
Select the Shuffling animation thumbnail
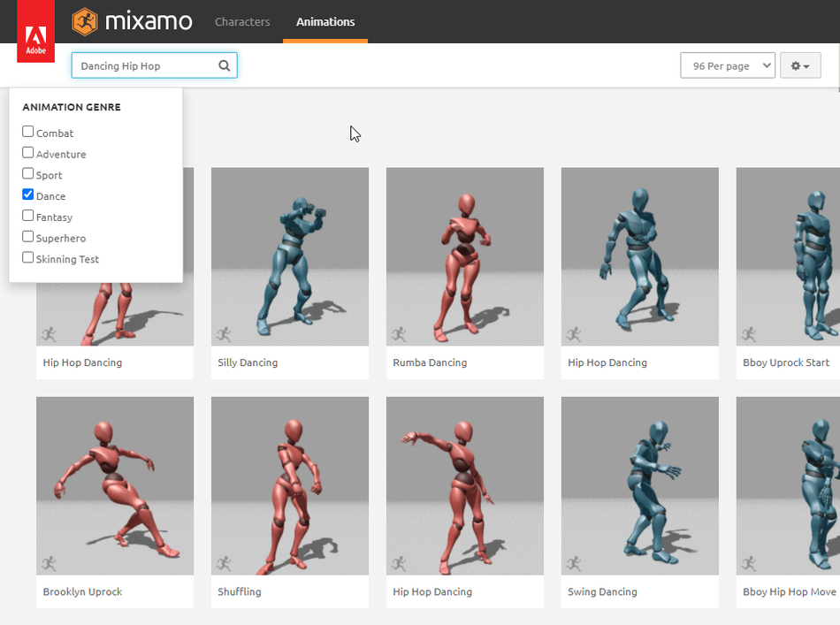click(x=290, y=485)
